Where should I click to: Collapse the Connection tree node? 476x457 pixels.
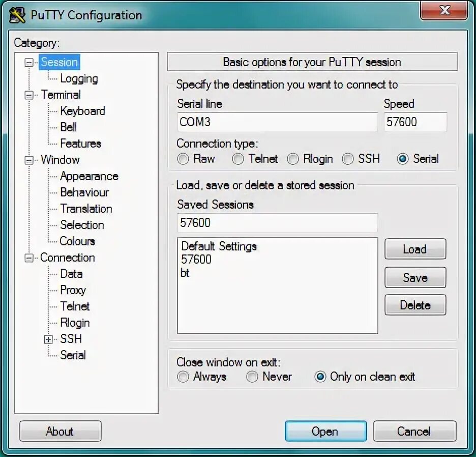tap(29, 258)
